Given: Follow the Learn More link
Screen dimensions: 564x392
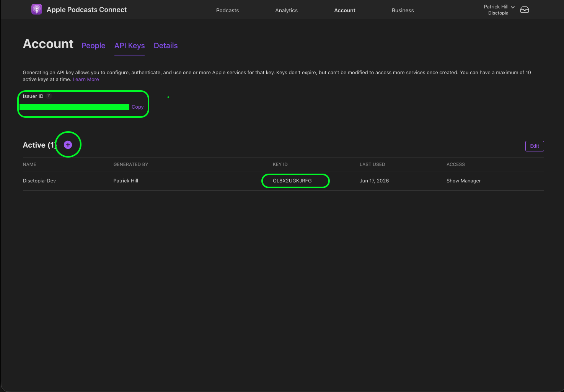Looking at the screenshot, I should (86, 80).
